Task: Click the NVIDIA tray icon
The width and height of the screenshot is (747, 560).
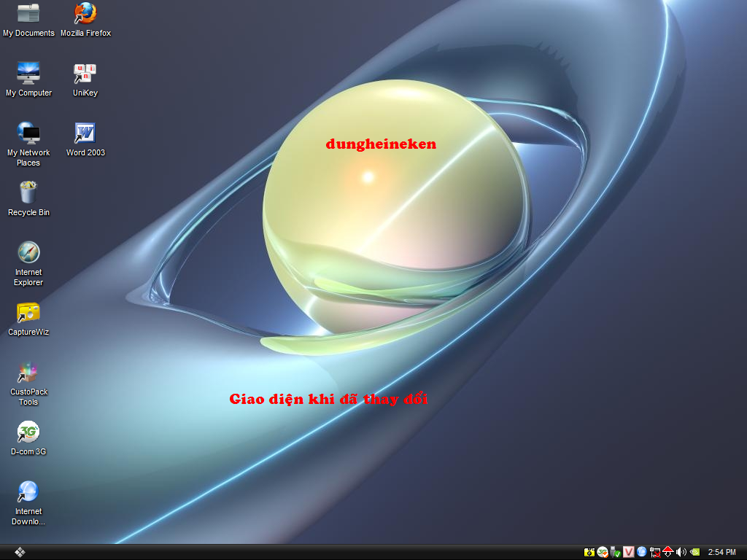Action: point(694,553)
